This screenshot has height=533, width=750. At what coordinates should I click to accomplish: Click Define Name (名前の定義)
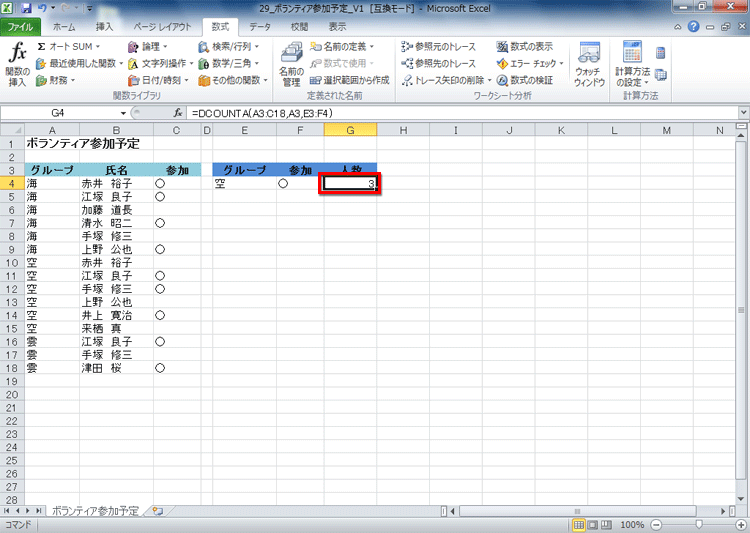pyautogui.click(x=342, y=46)
